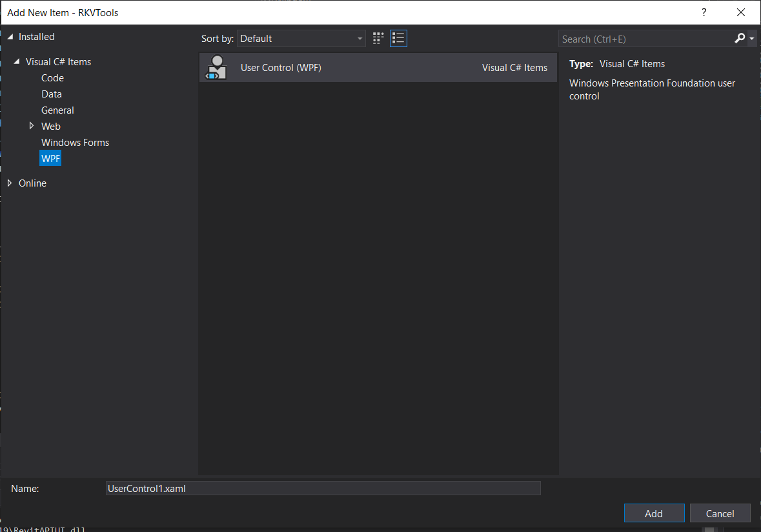Collapse the Installed section
The width and height of the screenshot is (761, 532).
pyautogui.click(x=10, y=36)
